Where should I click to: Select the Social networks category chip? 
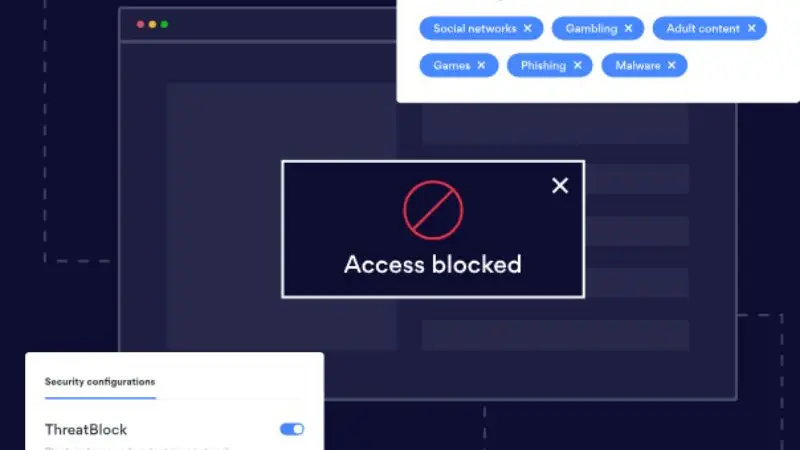pos(481,29)
